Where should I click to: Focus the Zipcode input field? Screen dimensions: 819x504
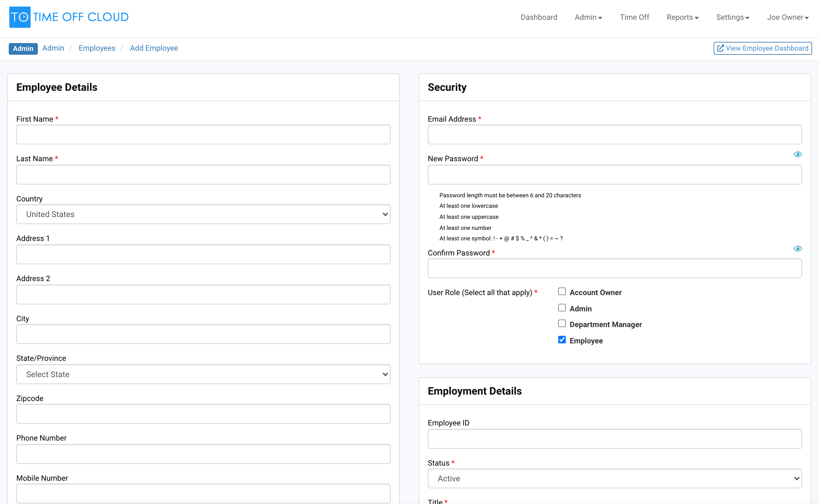[203, 414]
